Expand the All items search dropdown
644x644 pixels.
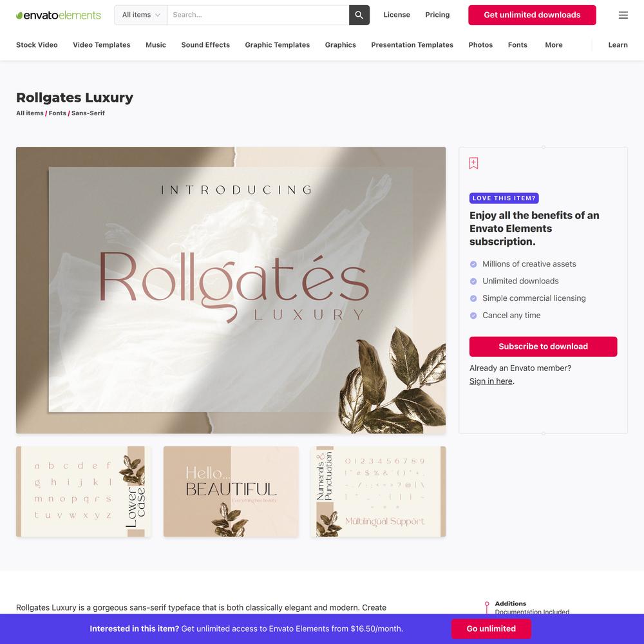(141, 15)
